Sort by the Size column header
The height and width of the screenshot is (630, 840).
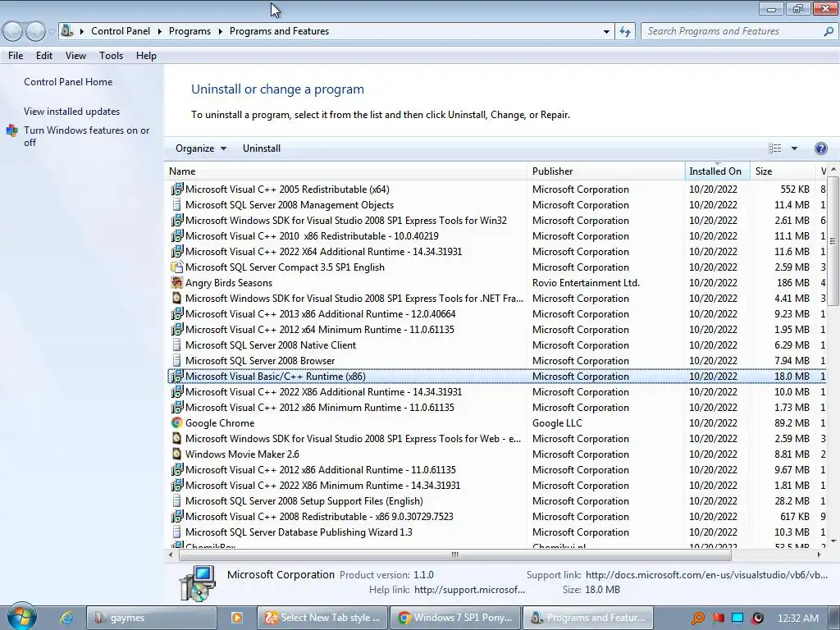point(782,171)
